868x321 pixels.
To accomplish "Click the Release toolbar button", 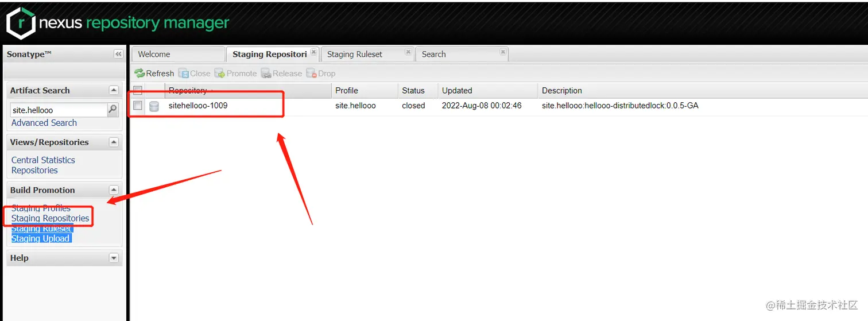I will pyautogui.click(x=281, y=74).
